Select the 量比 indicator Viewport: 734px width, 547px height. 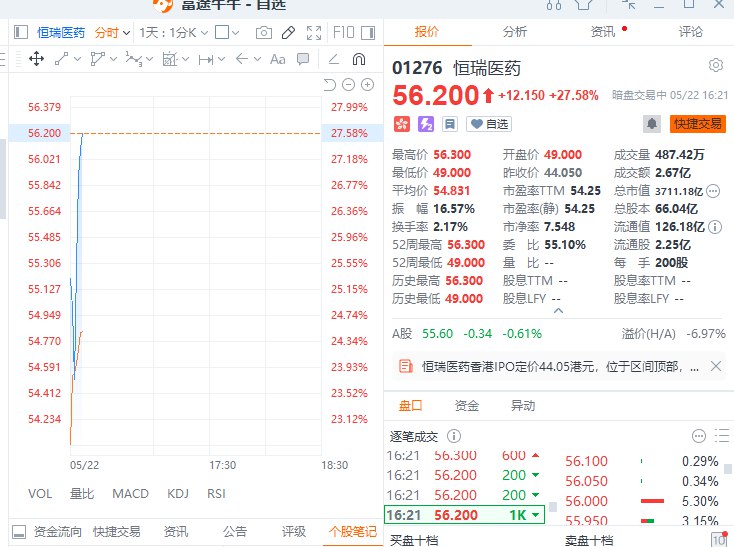pos(82,494)
